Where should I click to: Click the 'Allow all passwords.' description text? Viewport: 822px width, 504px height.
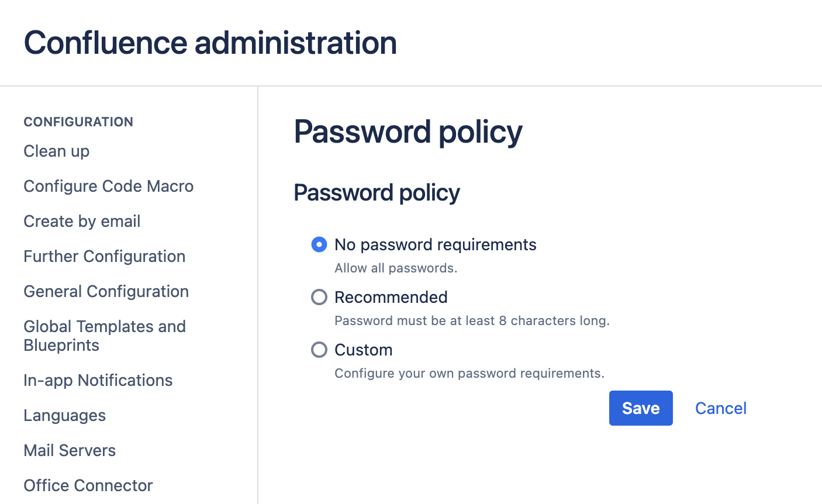click(396, 268)
